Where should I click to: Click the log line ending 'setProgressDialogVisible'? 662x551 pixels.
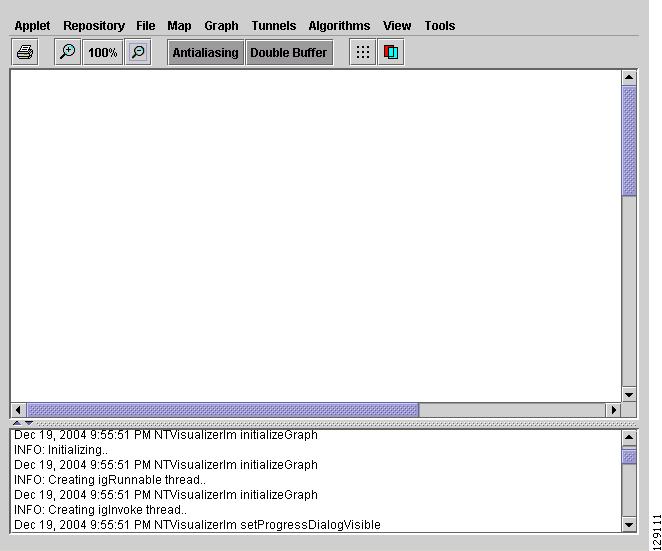(197, 525)
